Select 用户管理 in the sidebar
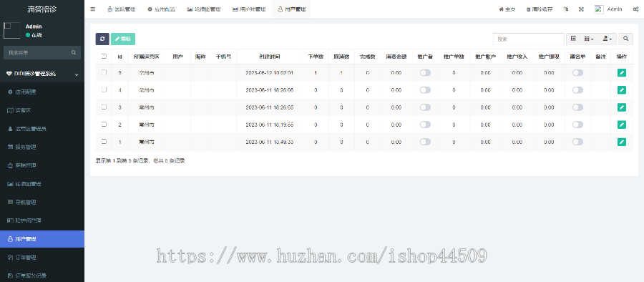644x282 pixels. click(42, 239)
